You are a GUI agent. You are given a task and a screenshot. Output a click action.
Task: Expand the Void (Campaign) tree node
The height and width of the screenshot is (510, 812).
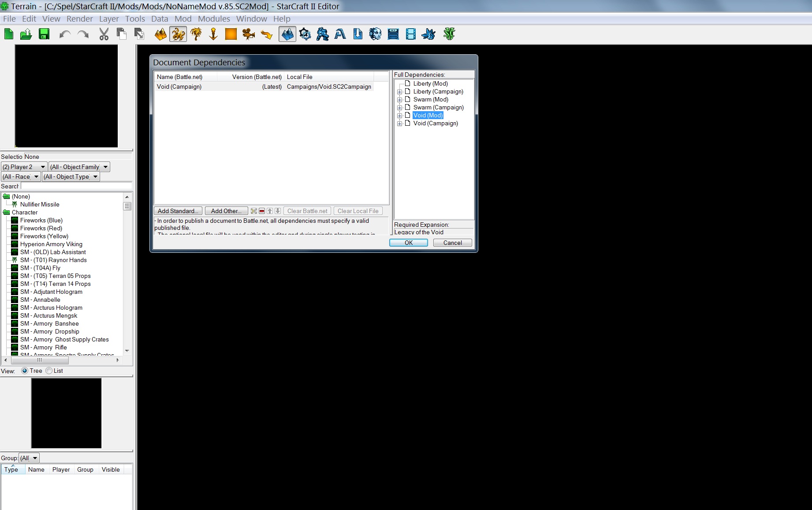pyautogui.click(x=400, y=124)
